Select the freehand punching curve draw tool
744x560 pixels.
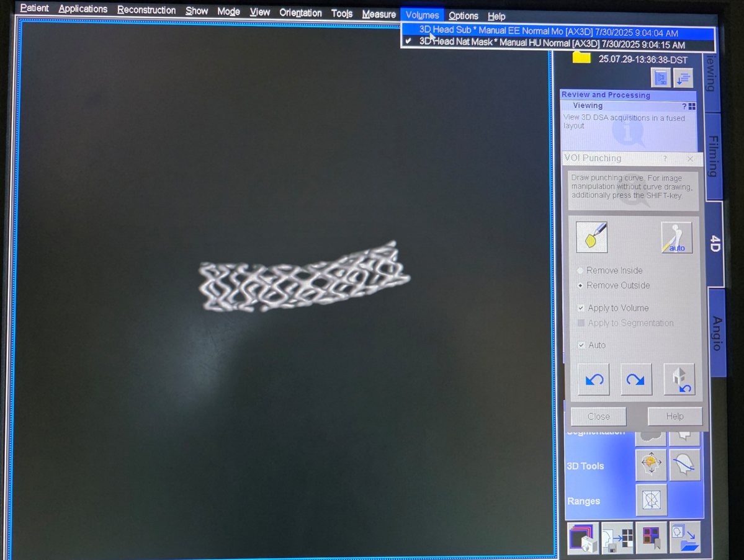[591, 237]
